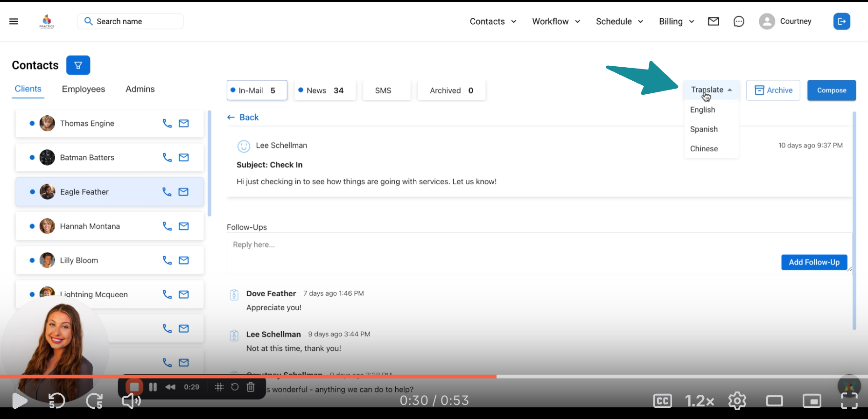Switch to the Employees tab
868x419 pixels.
[x=84, y=89]
